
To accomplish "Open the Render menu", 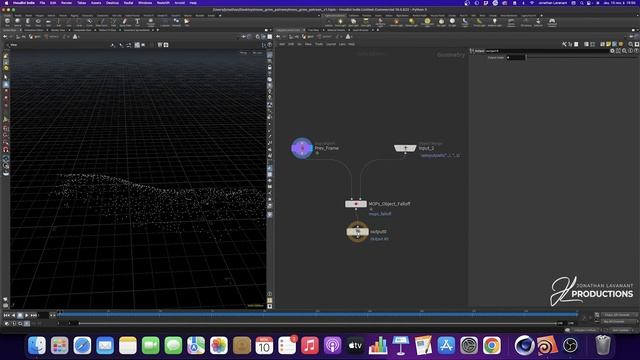I will point(66,3).
